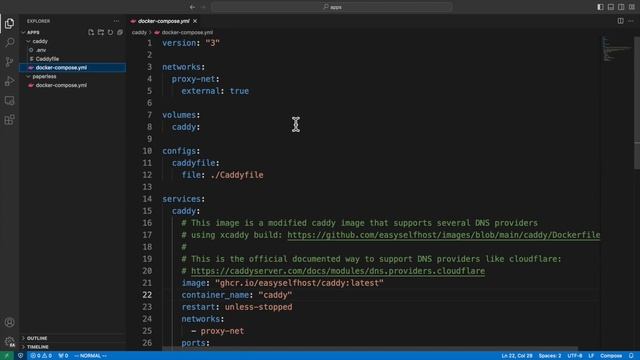Click the ports forwarded status item
This screenshot has width=640, height=360.
click(x=63, y=356)
